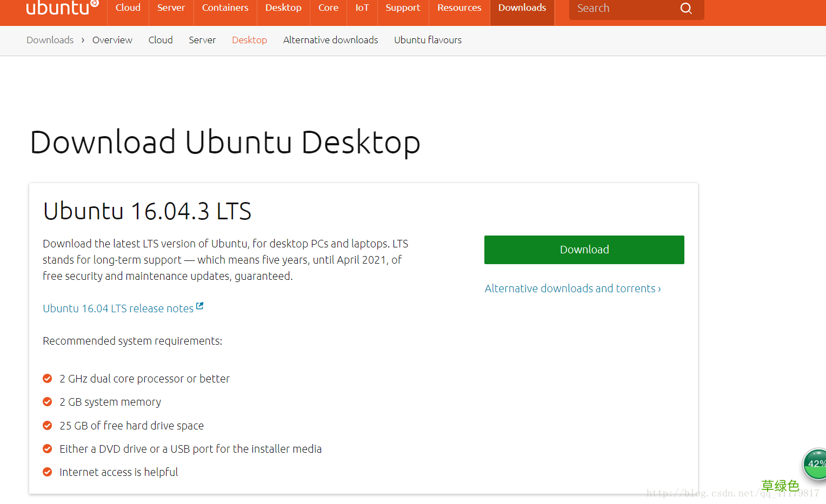This screenshot has height=504, width=826.
Task: Click the search magnifier icon
Action: point(686,8)
